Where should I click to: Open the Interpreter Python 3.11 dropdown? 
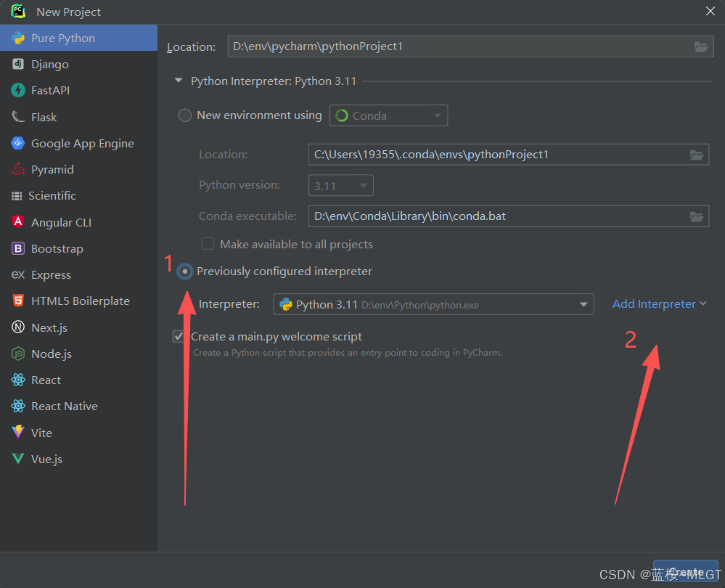(x=433, y=304)
